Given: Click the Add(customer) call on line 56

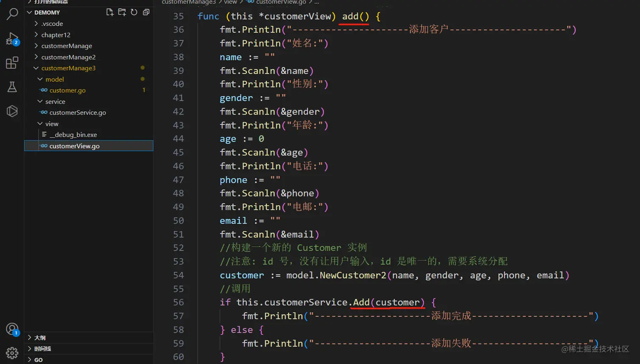Looking at the screenshot, I should click(x=389, y=302).
